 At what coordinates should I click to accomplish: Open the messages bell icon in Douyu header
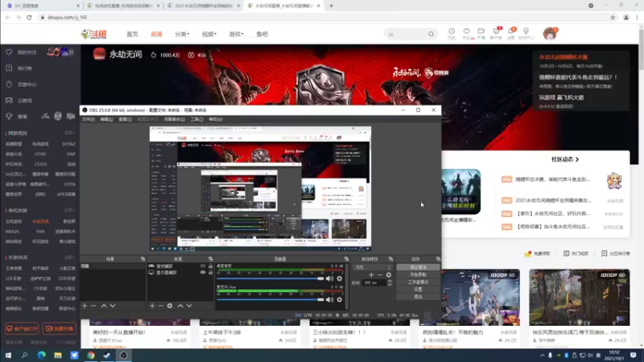(511, 31)
